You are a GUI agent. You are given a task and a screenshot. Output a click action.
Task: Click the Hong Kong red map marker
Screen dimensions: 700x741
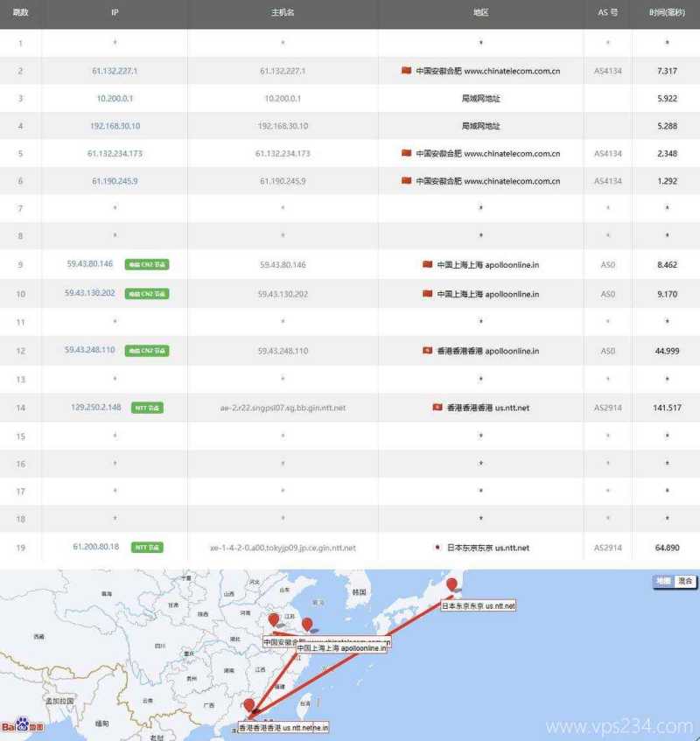249,706
